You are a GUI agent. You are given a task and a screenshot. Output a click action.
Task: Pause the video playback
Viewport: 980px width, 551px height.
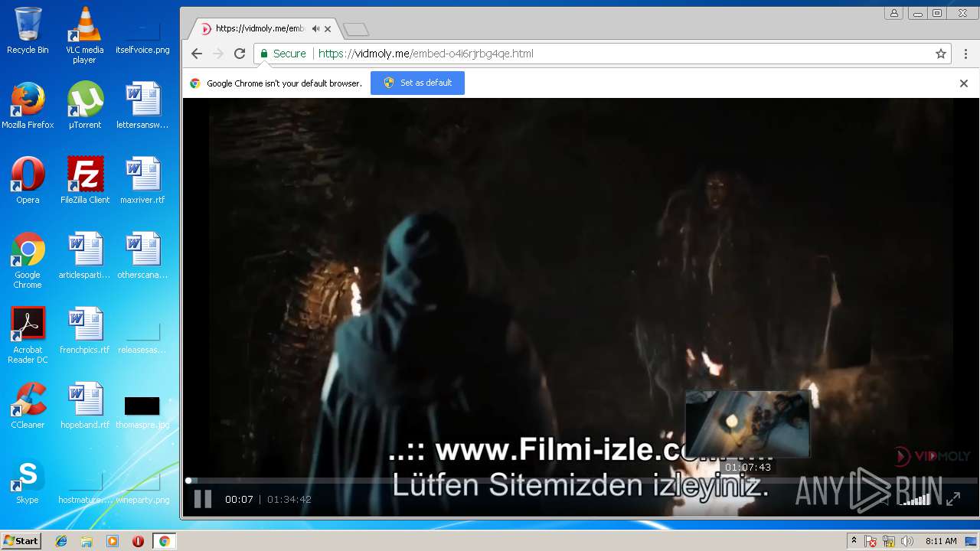tap(202, 499)
